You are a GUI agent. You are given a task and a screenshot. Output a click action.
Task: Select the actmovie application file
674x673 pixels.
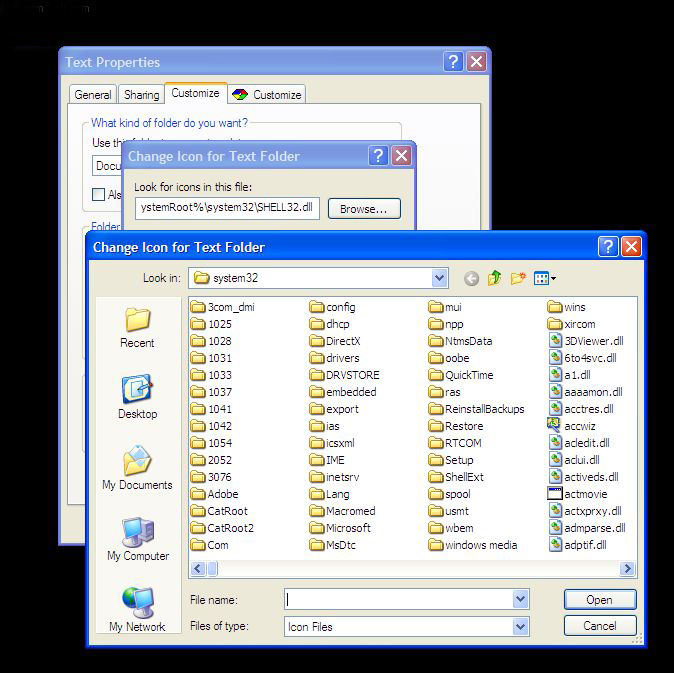(578, 494)
